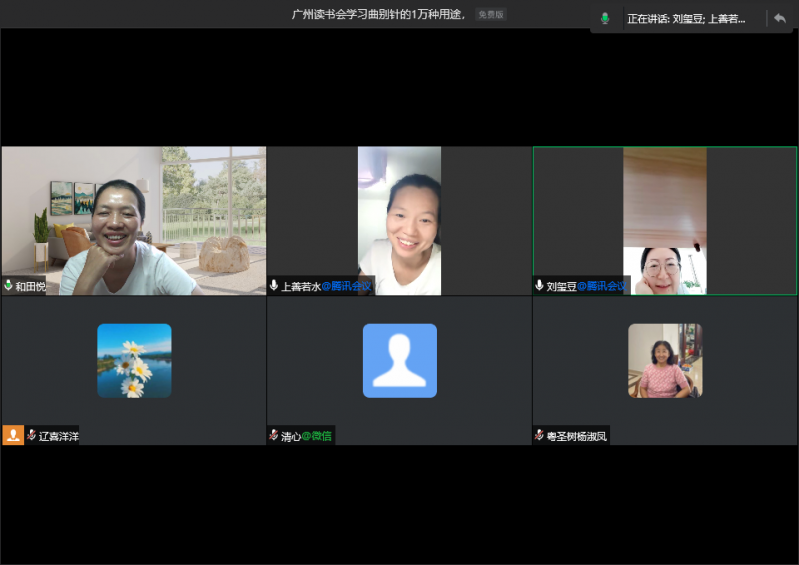Click the avatar photo of 粤圣树杨淑凤
Screen dimensions: 799x565
tap(664, 360)
